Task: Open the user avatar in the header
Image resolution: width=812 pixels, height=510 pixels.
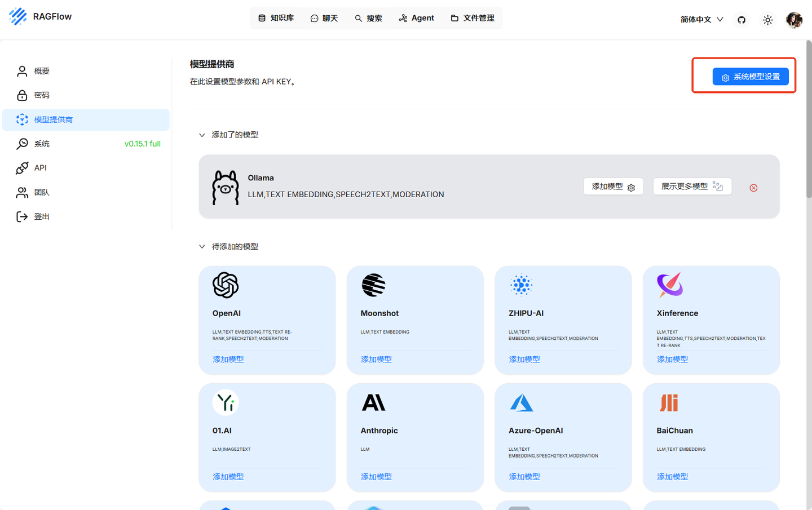Action: coord(794,20)
